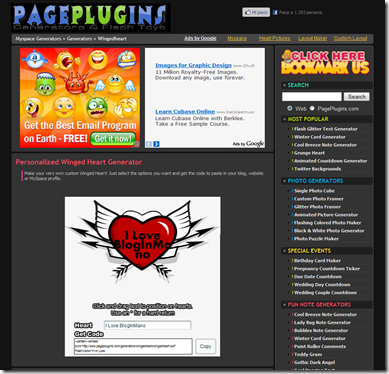Open Winter Card Generator under Most Popular

point(319,137)
